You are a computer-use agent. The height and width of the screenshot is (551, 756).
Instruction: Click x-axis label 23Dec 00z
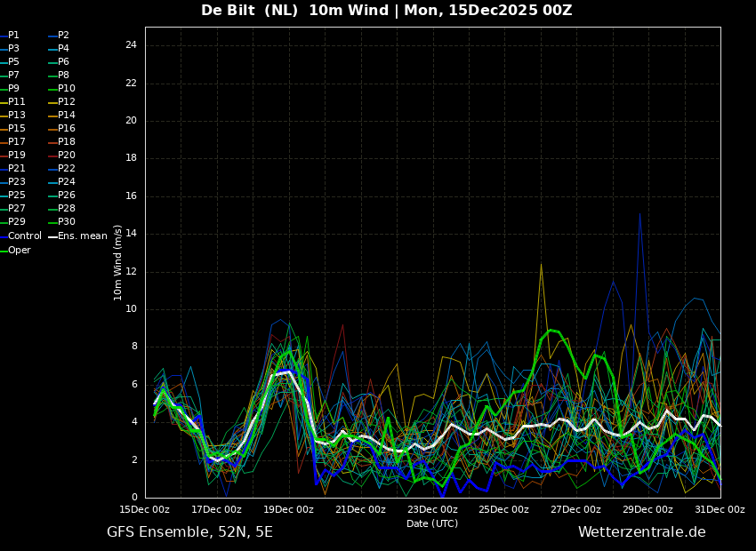[433, 509]
